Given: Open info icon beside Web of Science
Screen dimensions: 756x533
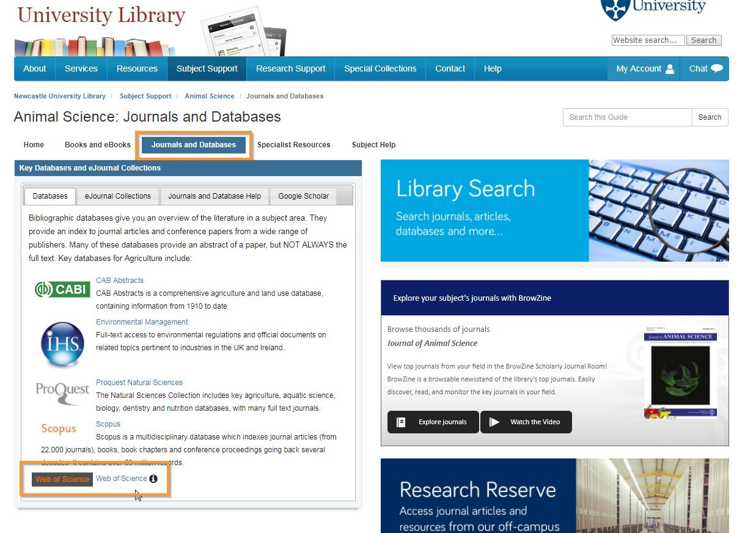Looking at the screenshot, I should (x=153, y=479).
